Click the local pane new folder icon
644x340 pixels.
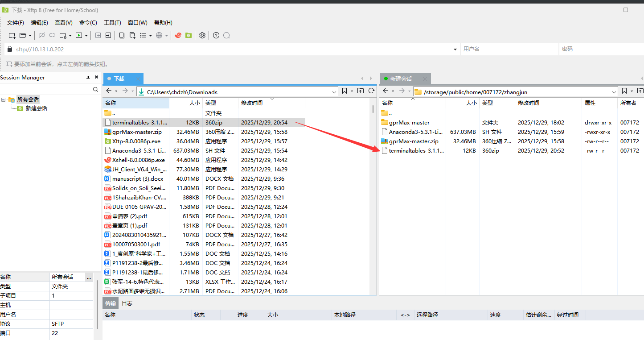pyautogui.click(x=361, y=91)
